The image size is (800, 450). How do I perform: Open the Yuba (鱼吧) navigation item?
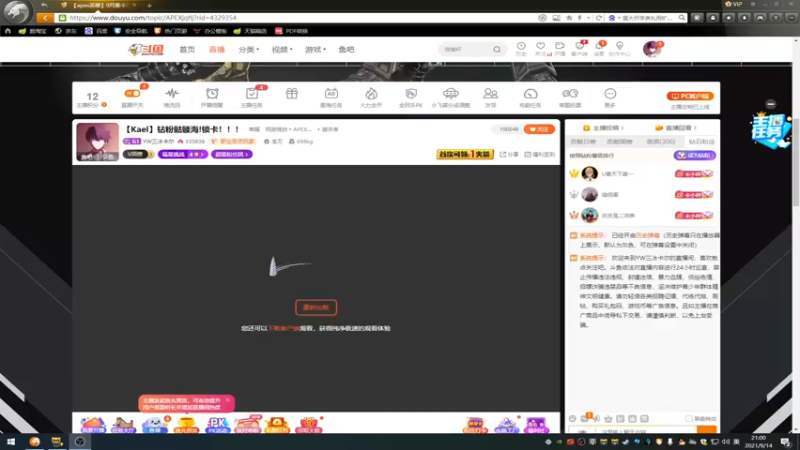tap(346, 49)
